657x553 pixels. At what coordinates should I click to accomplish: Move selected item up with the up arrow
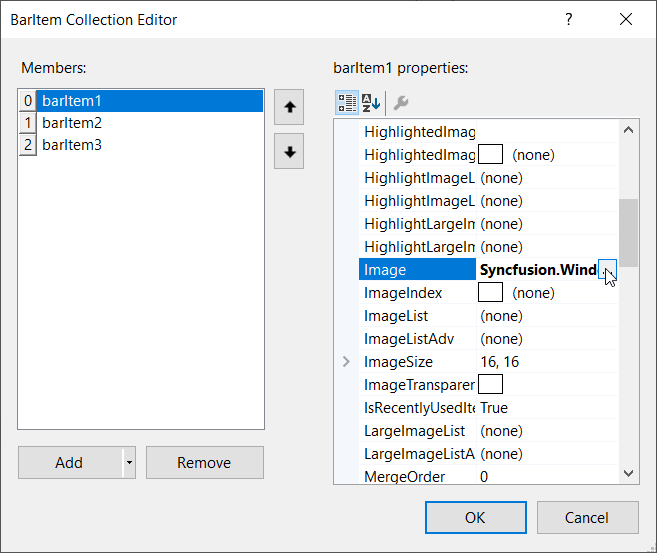coord(289,107)
